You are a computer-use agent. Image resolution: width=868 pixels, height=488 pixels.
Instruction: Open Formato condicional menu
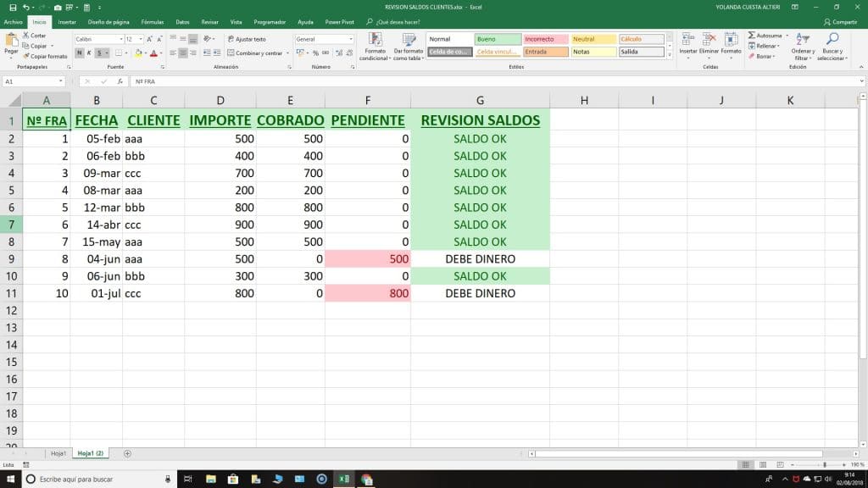click(x=375, y=47)
